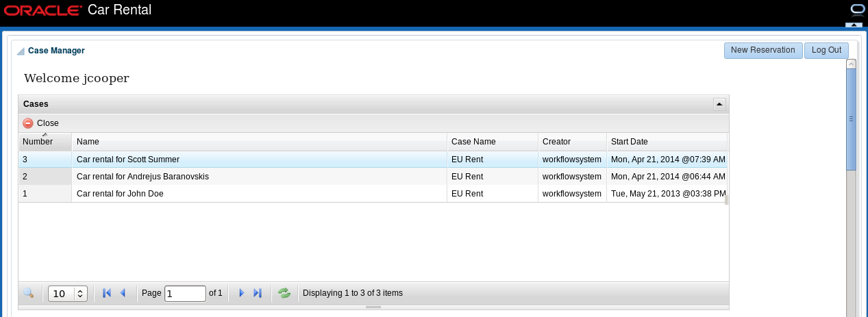The image size is (868, 317).
Task: Click workflowsystem in Andrejus Baranovskis row
Action: coord(572,177)
